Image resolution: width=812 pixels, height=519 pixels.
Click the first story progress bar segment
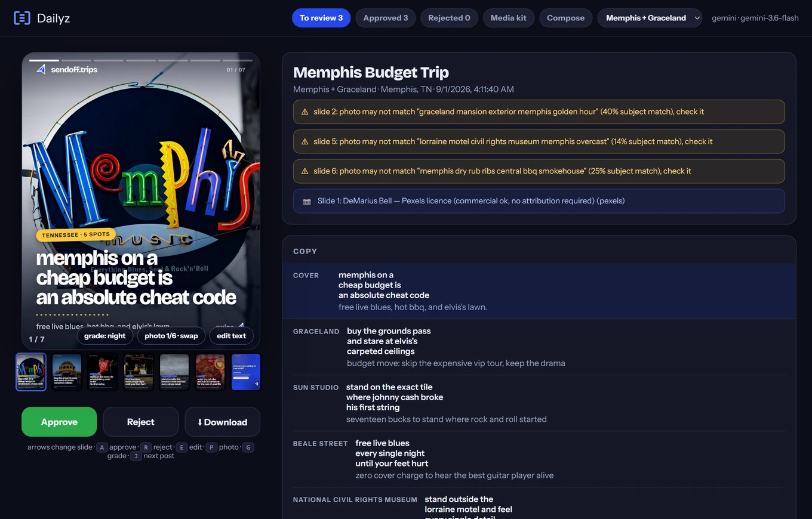44,60
